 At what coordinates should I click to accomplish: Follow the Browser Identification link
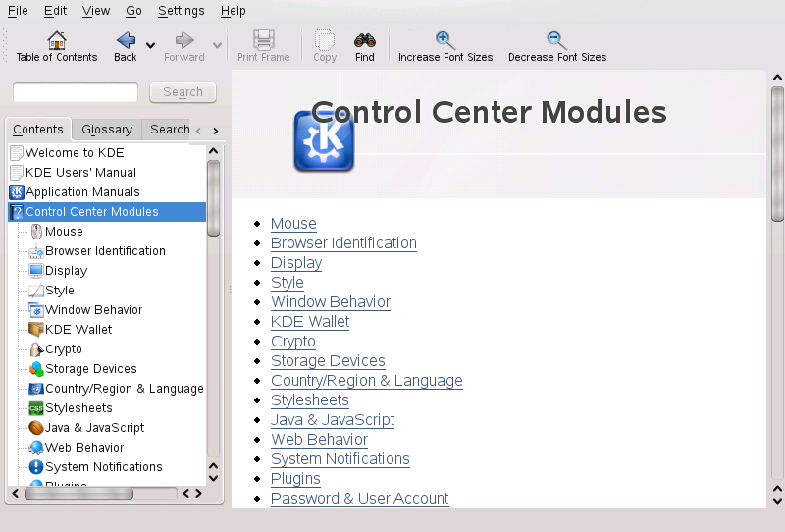343,243
